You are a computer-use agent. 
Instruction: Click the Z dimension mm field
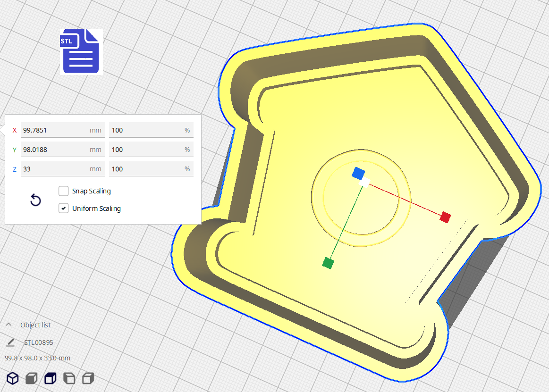[54, 169]
